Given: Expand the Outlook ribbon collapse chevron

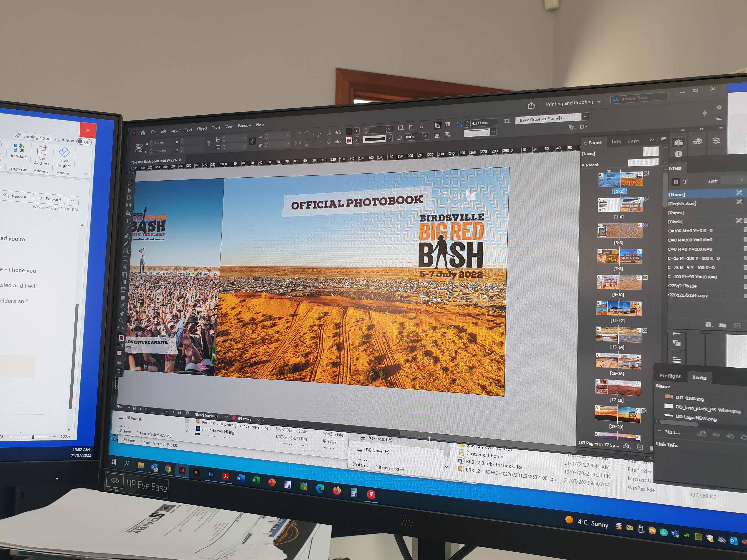Looking at the screenshot, I should click(x=86, y=174).
